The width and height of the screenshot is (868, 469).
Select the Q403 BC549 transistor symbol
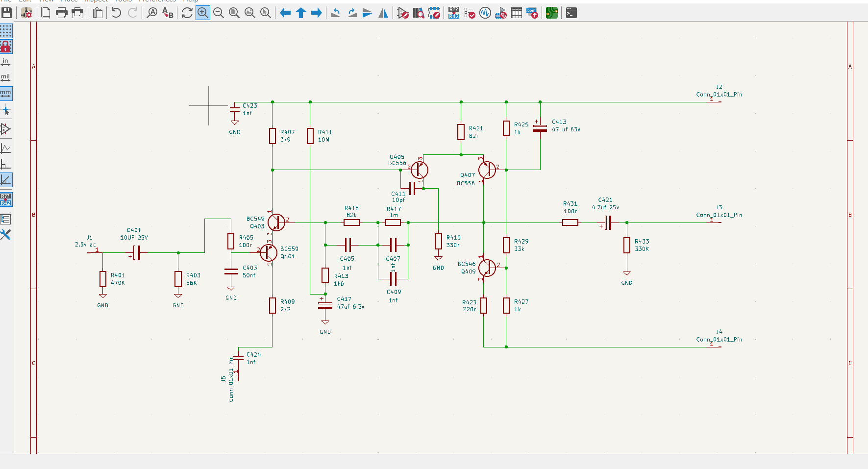276,222
